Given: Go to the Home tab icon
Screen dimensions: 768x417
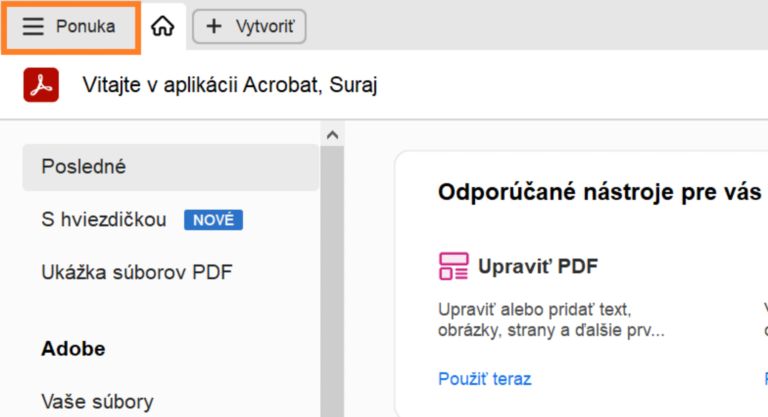Looking at the screenshot, I should pos(163,26).
